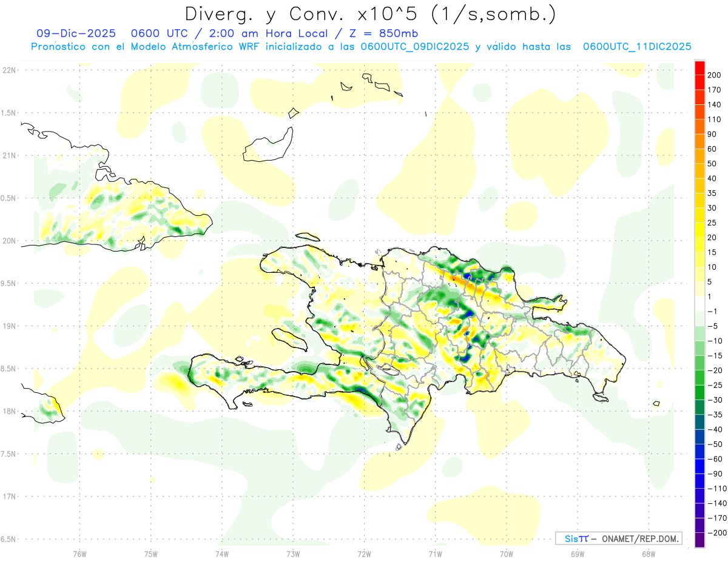This screenshot has height=562, width=728.
Task: Click the colorbar label '170'
Action: click(714, 90)
